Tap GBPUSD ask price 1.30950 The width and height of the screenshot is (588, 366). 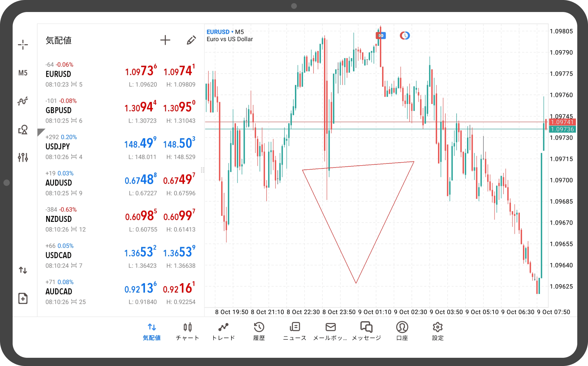click(x=179, y=107)
